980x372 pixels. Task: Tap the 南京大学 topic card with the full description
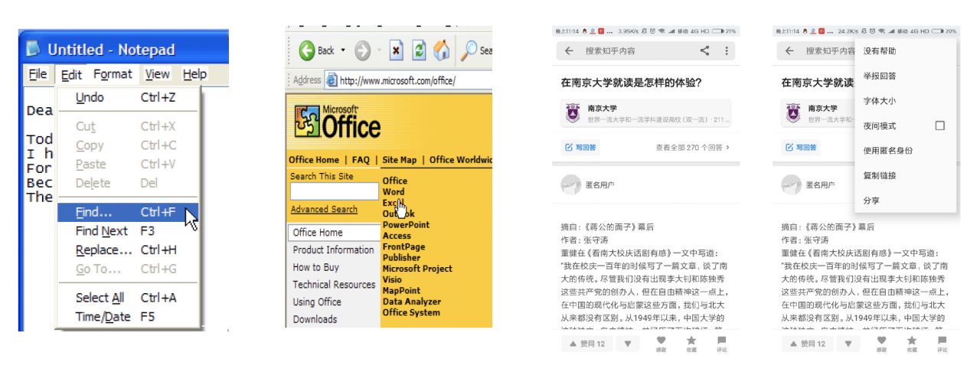[x=645, y=113]
